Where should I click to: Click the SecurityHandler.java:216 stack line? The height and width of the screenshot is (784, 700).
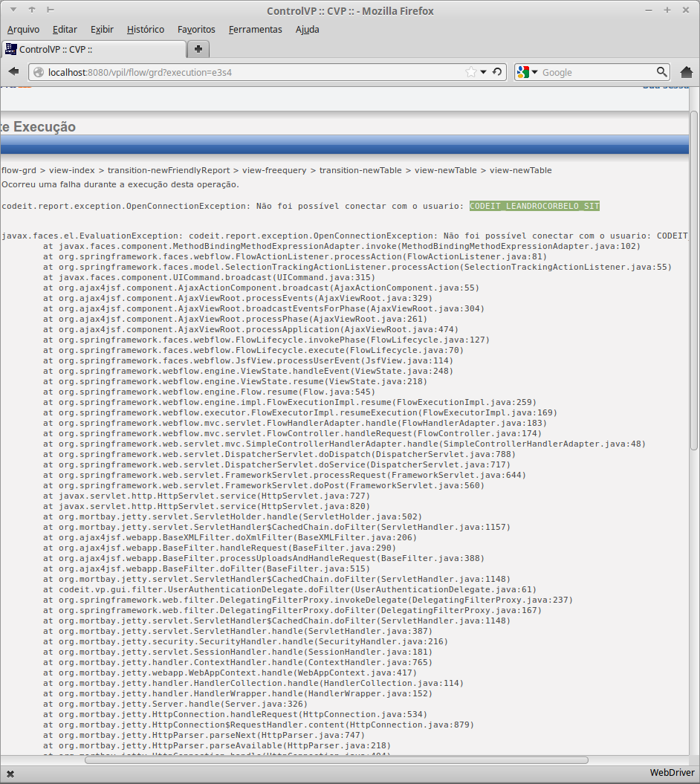point(245,641)
